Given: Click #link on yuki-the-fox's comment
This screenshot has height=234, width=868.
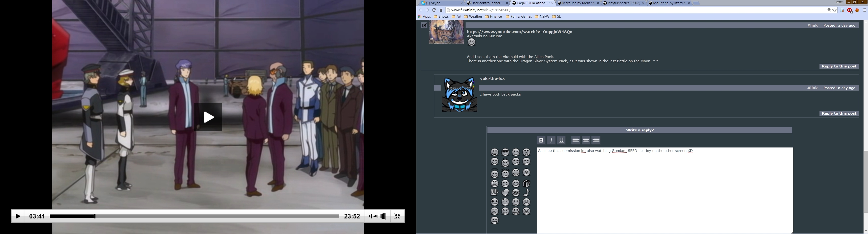Looking at the screenshot, I should pyautogui.click(x=812, y=88).
